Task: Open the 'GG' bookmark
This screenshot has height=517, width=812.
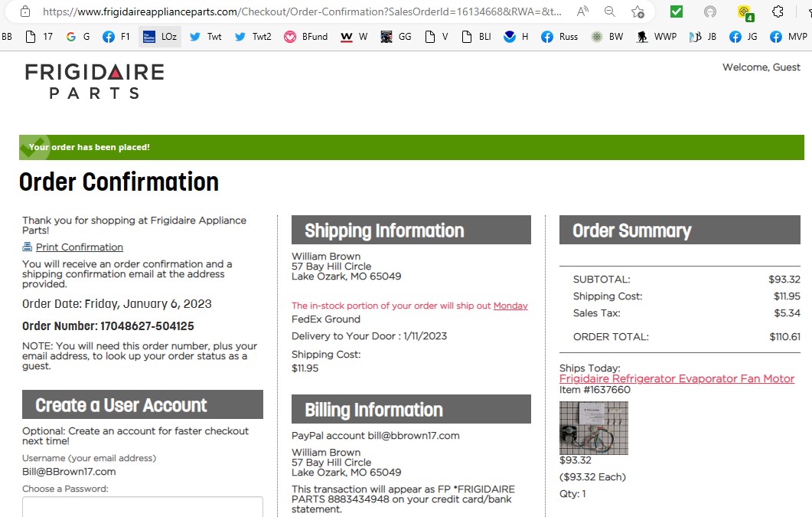Action: pyautogui.click(x=396, y=37)
